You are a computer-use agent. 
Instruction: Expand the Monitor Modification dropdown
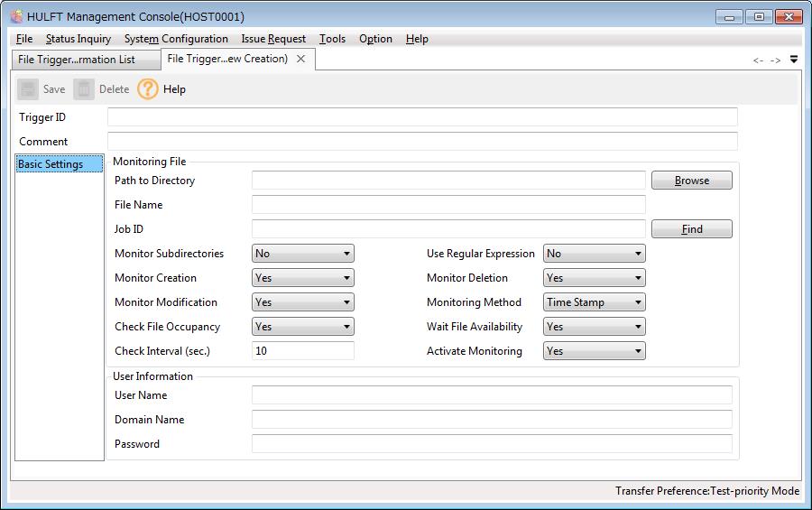point(303,302)
